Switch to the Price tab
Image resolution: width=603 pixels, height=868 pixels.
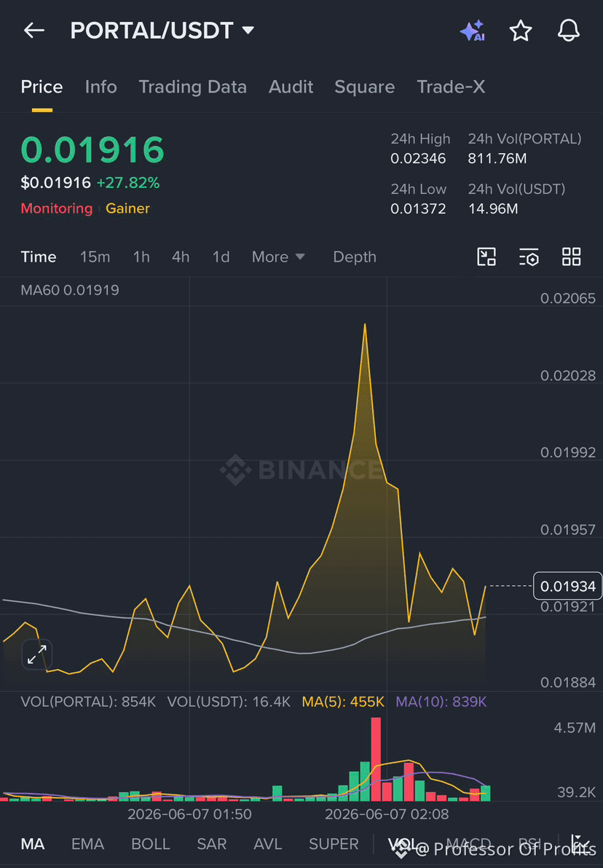click(x=42, y=87)
